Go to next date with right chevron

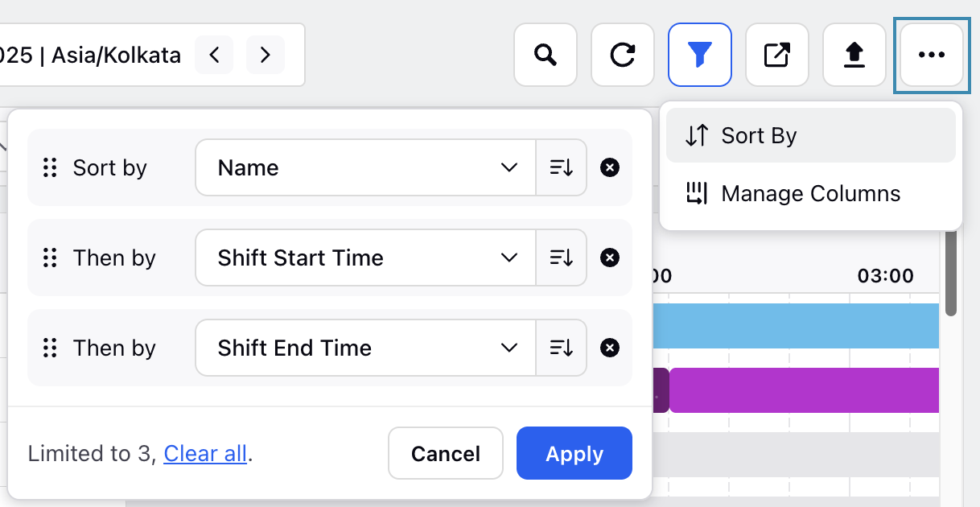pos(266,55)
